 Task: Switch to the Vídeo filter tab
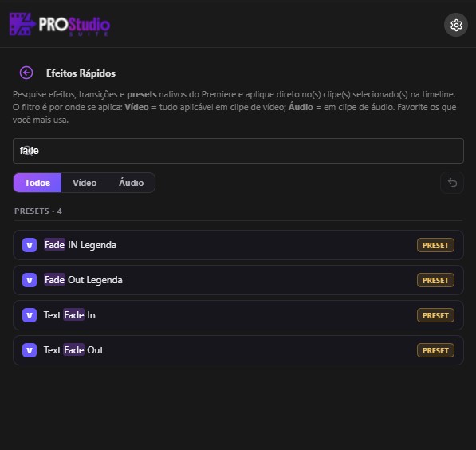tap(85, 183)
